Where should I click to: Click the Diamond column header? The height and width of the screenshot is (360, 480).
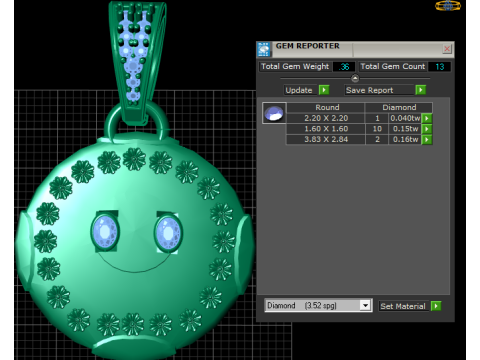pyautogui.click(x=399, y=107)
